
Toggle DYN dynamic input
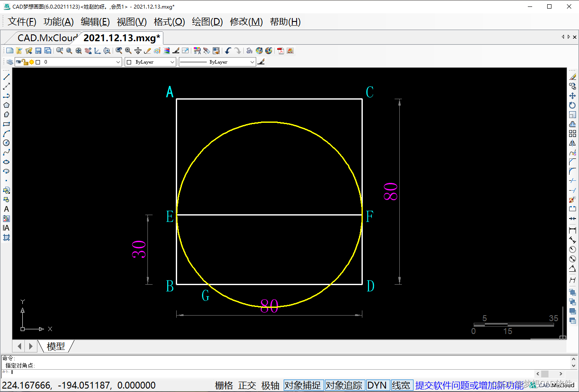click(377, 385)
